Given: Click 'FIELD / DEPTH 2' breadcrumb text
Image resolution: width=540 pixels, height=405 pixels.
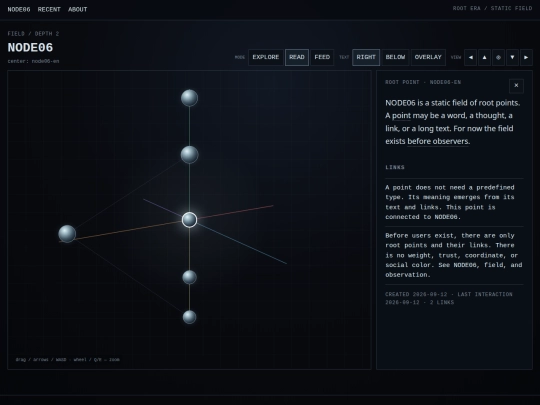Looking at the screenshot, I should tap(33, 34).
